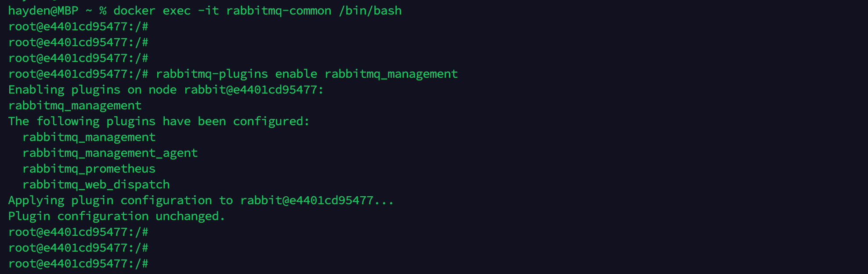Click the last root prompt at bottom
The height and width of the screenshot is (274, 868).
point(78,263)
